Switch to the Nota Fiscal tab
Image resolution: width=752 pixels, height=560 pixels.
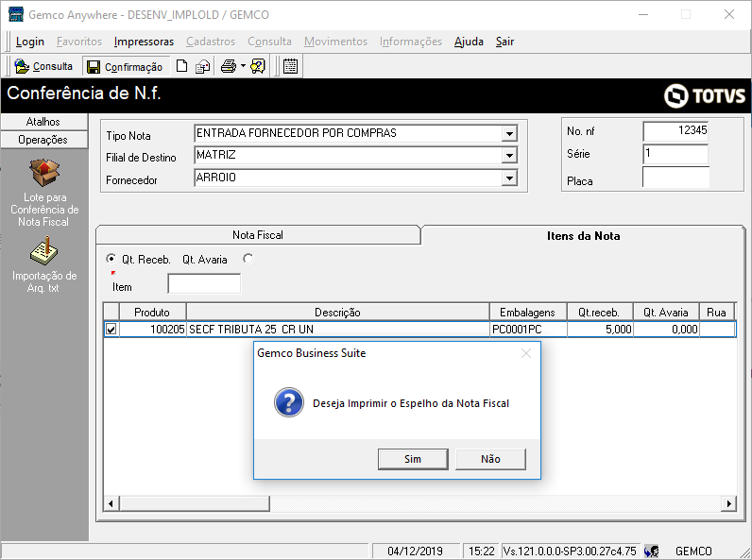[258, 235]
